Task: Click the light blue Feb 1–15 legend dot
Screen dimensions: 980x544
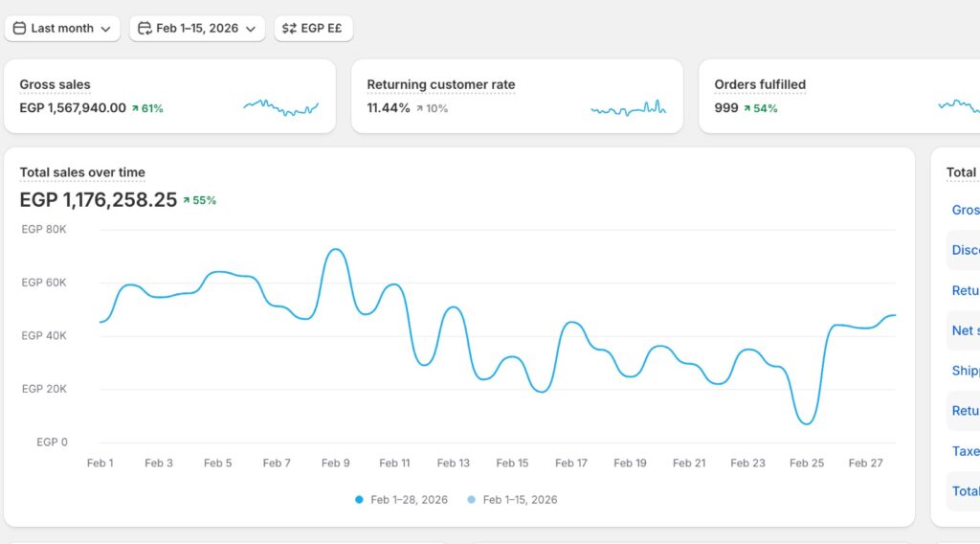Action: 471,500
